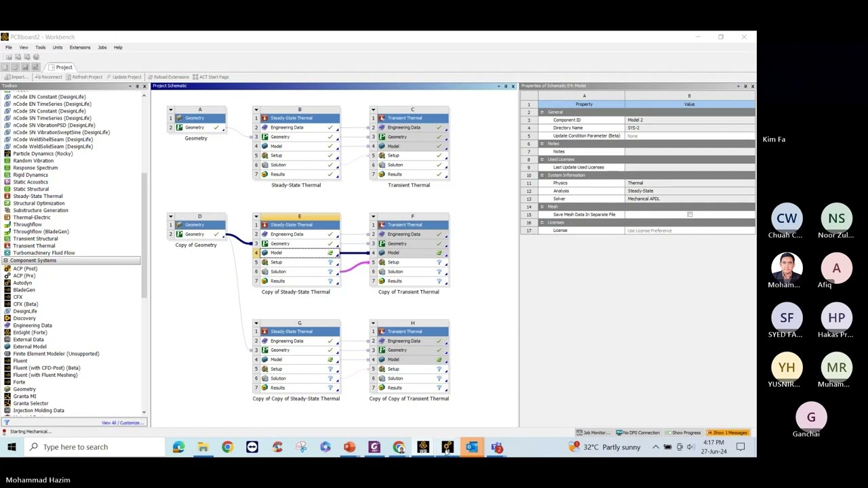Image resolution: width=868 pixels, height=488 pixels.
Task: Select Particle Dynamics (Rocky) in Toolbox
Action: tap(42, 153)
